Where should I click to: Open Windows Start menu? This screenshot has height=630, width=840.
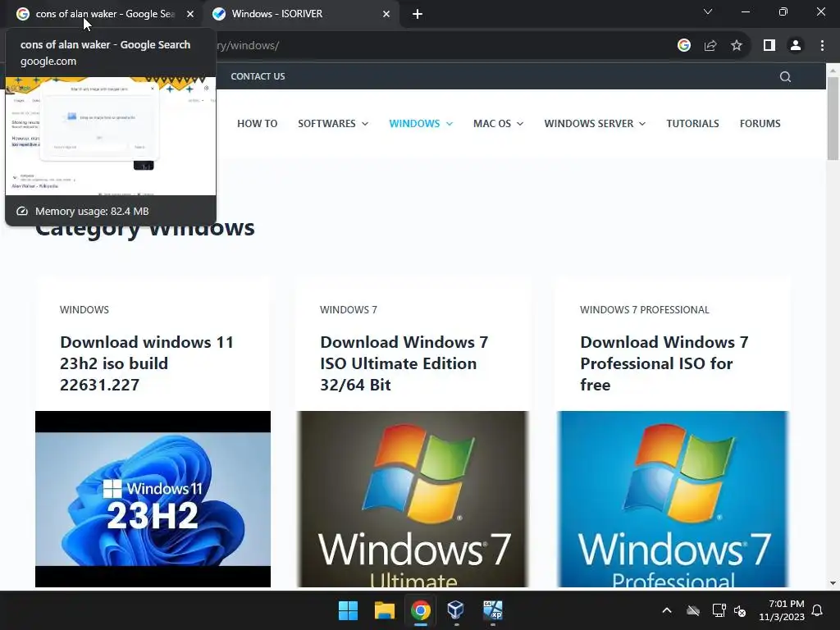(x=348, y=610)
